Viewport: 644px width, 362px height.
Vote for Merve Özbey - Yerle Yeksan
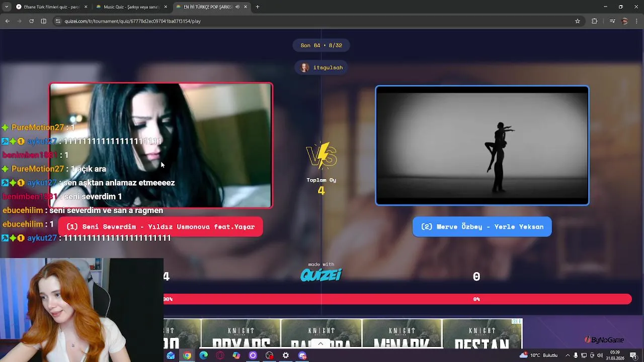tap(482, 227)
